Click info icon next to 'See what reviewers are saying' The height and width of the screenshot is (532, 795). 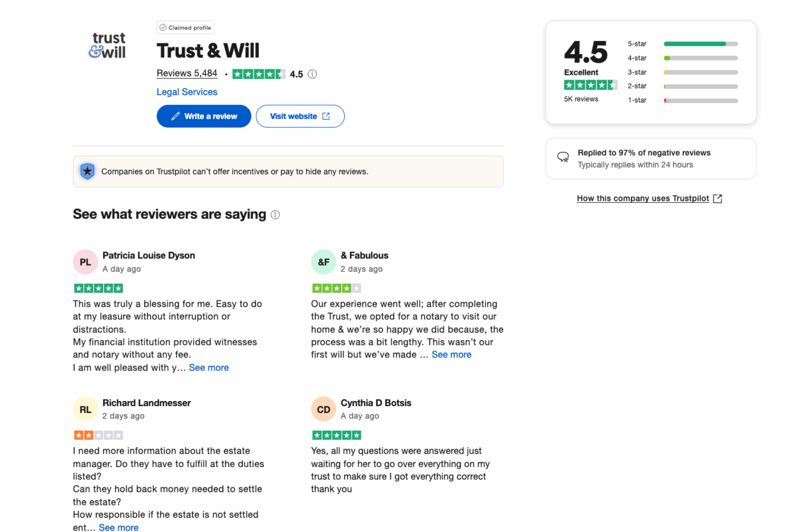[275, 215]
